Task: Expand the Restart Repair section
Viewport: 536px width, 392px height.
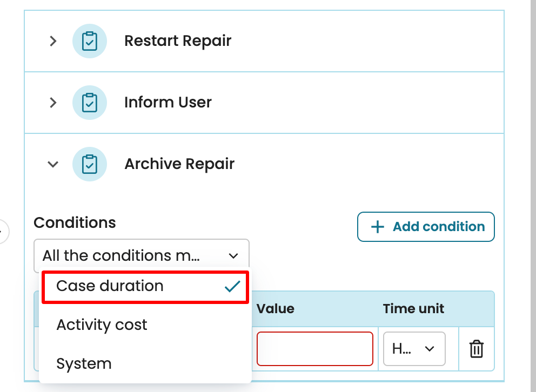Action: click(52, 41)
